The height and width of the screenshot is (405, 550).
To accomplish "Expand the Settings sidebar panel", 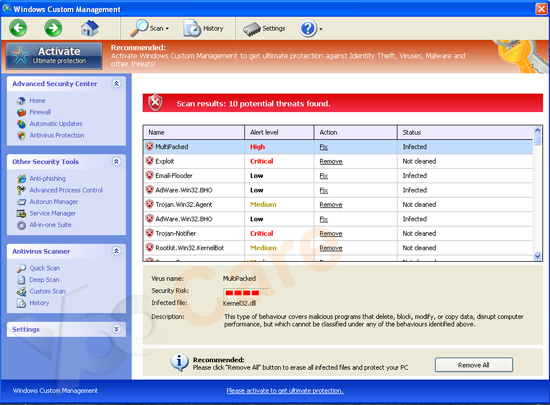I will pos(116,329).
